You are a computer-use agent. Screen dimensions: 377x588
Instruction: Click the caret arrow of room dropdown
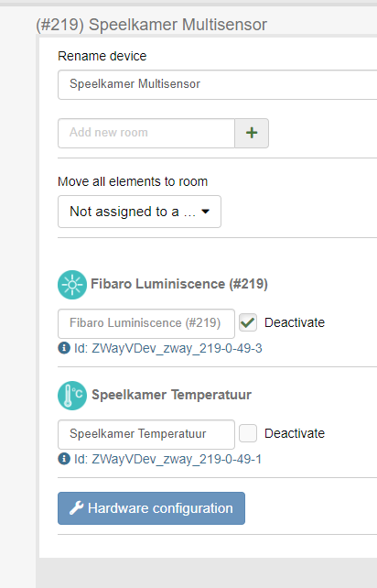[205, 212]
